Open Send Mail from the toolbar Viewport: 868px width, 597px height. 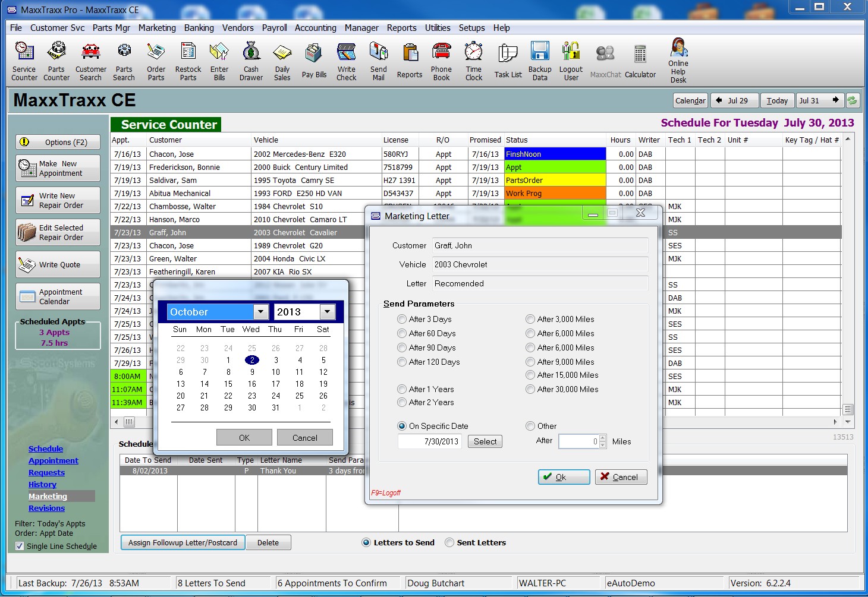click(x=379, y=61)
